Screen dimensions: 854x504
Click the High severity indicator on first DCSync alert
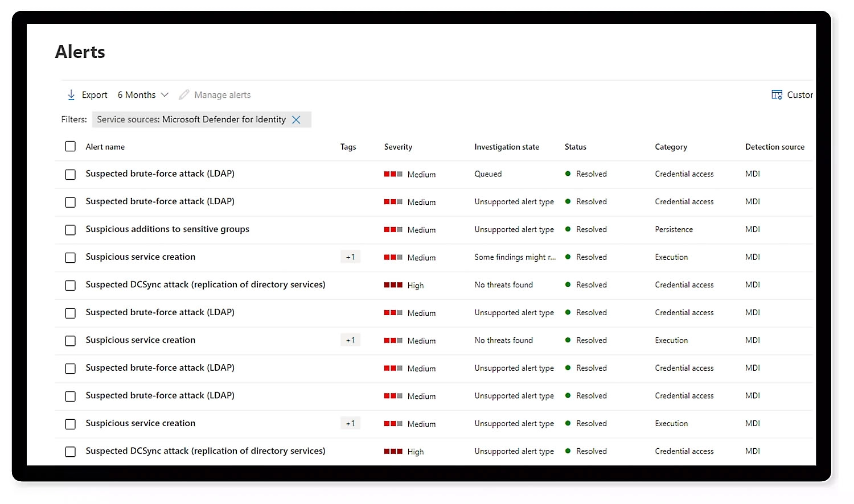(393, 285)
